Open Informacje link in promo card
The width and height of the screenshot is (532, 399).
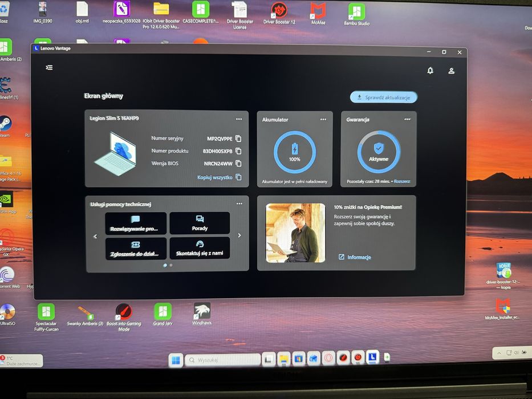click(355, 257)
